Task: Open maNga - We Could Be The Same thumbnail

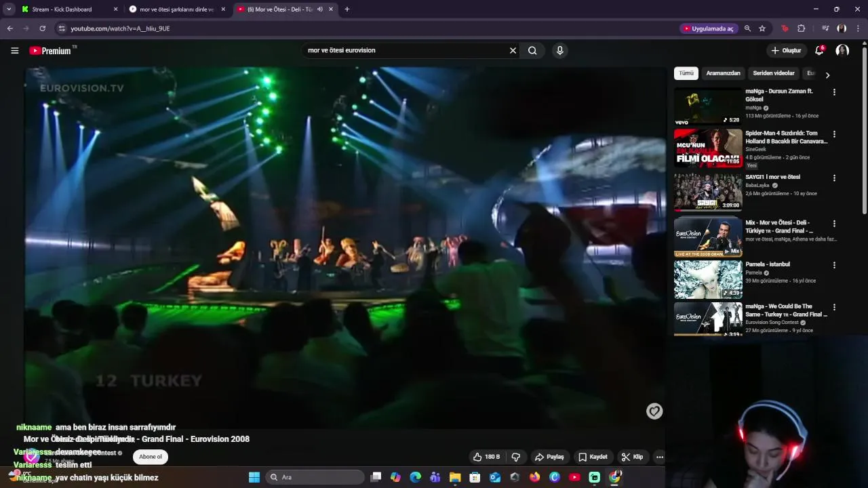Action: click(708, 319)
